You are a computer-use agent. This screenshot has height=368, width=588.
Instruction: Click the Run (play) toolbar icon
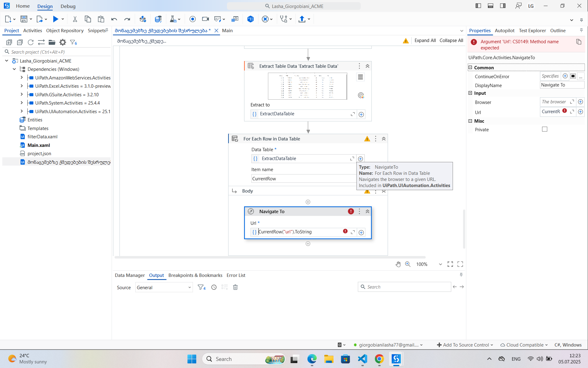[x=55, y=19]
